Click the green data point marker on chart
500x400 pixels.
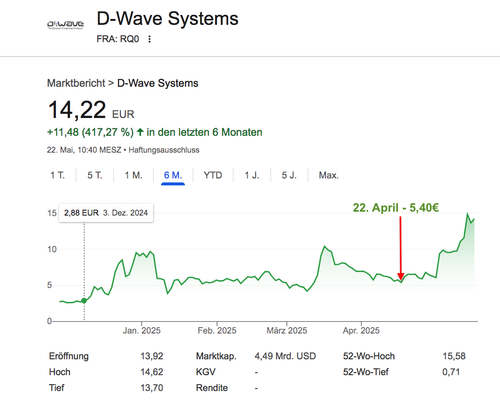pyautogui.click(x=84, y=301)
